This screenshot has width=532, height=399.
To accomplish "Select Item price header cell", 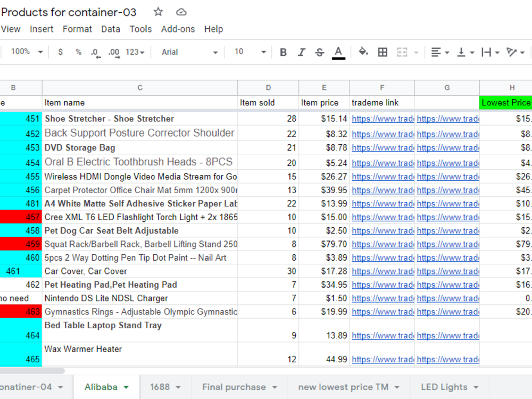I will click(x=325, y=103).
